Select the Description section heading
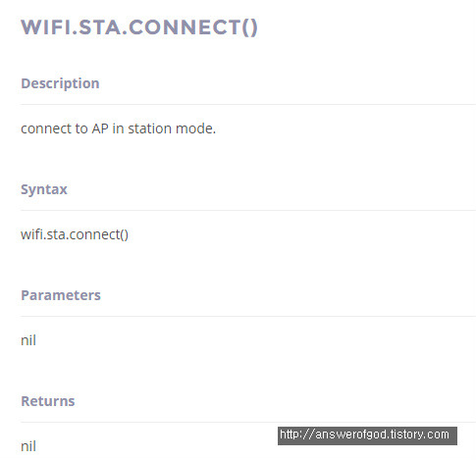 click(x=60, y=83)
